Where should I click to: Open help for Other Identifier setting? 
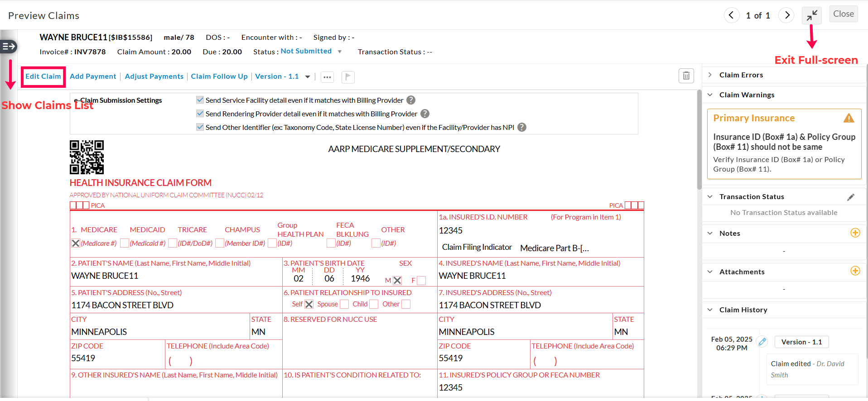pyautogui.click(x=522, y=127)
